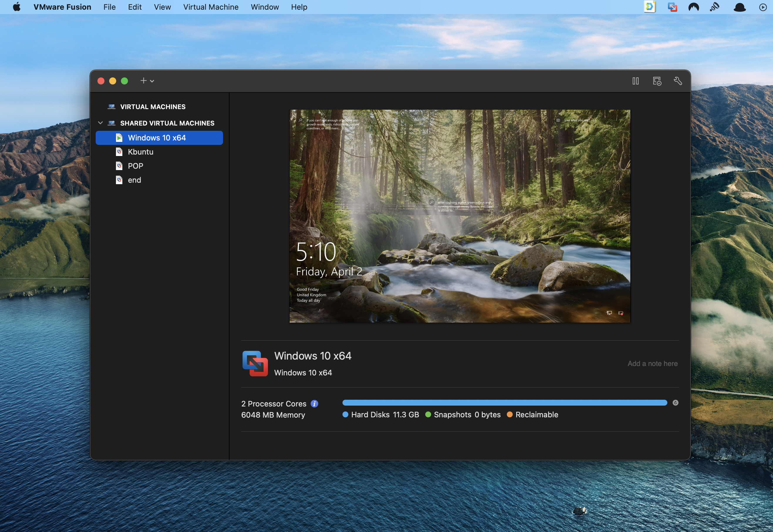Click the yellow D menu bar icon
Viewport: 773px width, 532px height.
(x=650, y=7)
